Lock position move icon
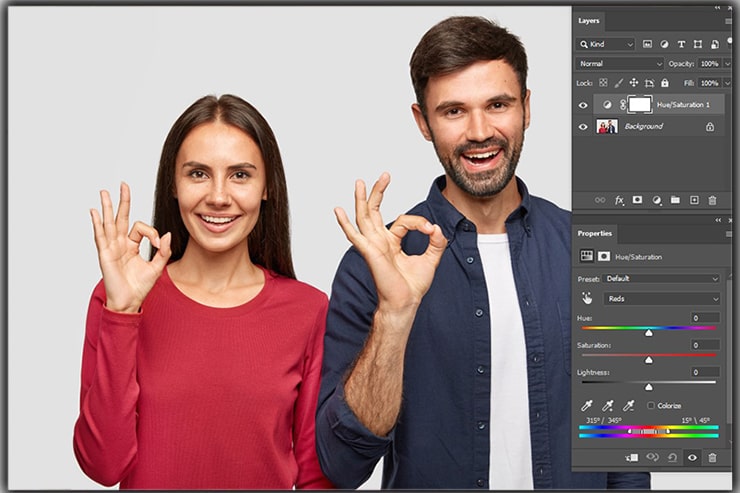Viewport: 740px width, 493px height. [x=634, y=83]
